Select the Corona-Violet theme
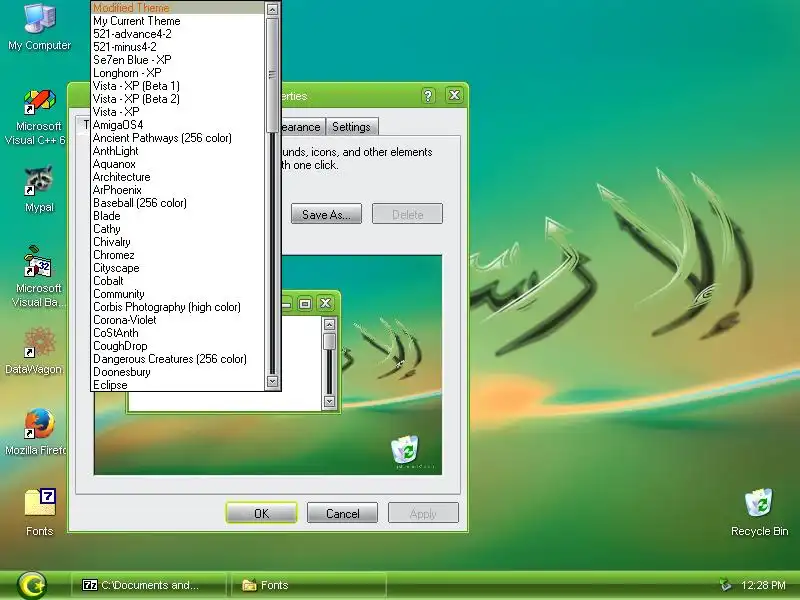800x600 pixels. 178,320
